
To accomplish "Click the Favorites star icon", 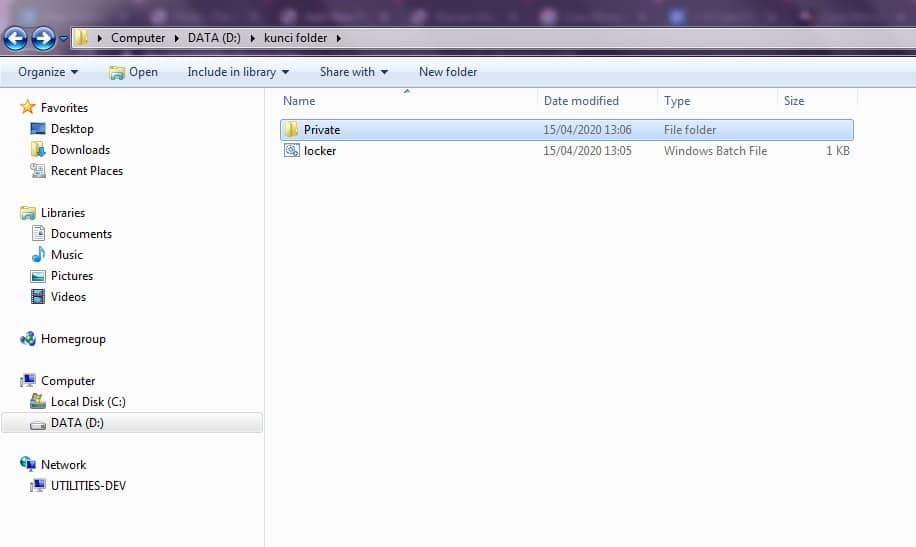I will [27, 107].
